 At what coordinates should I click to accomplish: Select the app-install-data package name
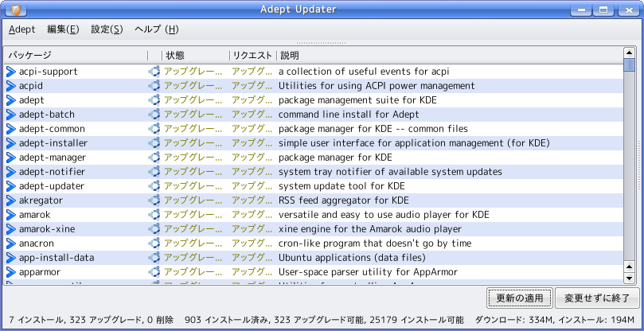57,258
